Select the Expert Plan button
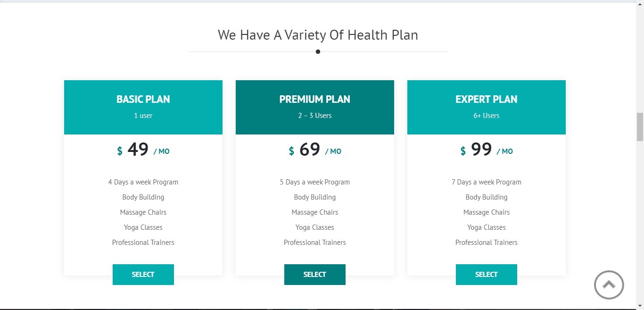 [487, 275]
